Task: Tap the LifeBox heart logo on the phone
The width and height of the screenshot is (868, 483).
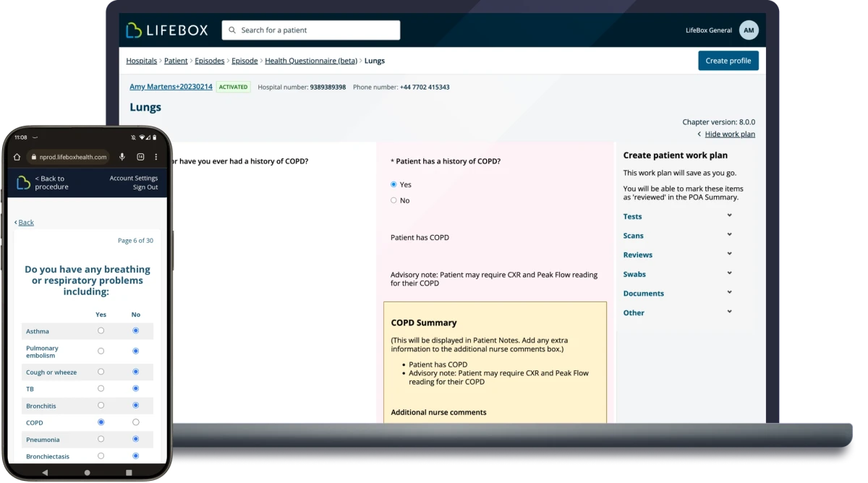Action: pyautogui.click(x=23, y=183)
